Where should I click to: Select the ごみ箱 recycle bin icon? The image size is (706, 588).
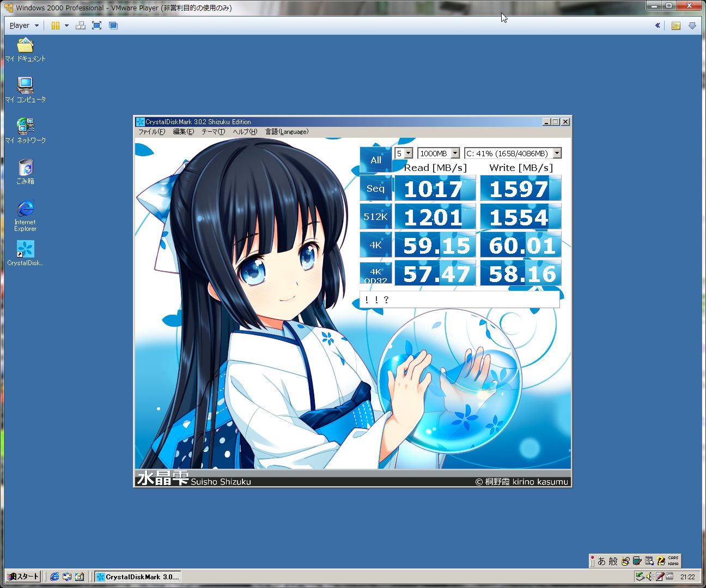click(25, 172)
